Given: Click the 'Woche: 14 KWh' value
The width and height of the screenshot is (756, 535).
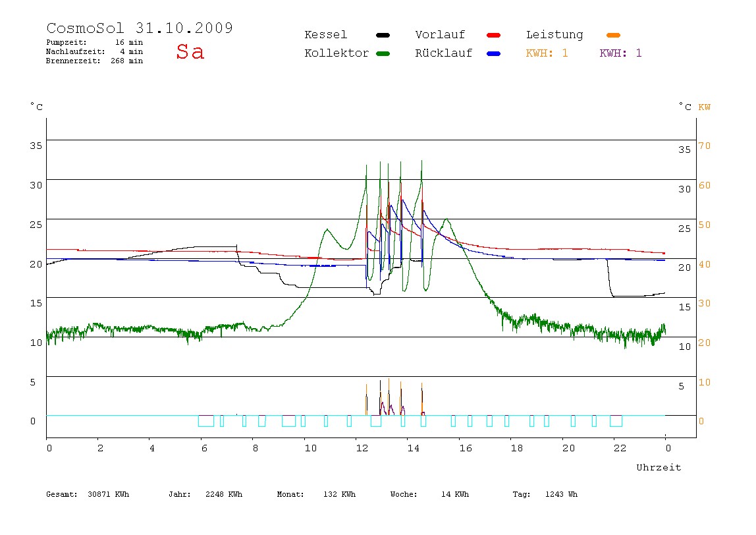Looking at the screenshot, I should 429,494.
